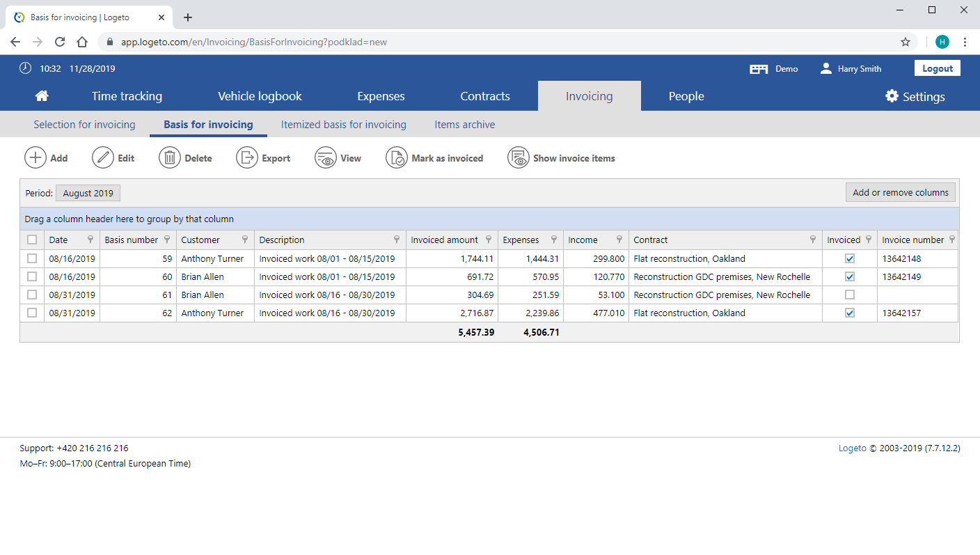980x555 pixels.
Task: Sort by the Date column header
Action: pos(58,240)
